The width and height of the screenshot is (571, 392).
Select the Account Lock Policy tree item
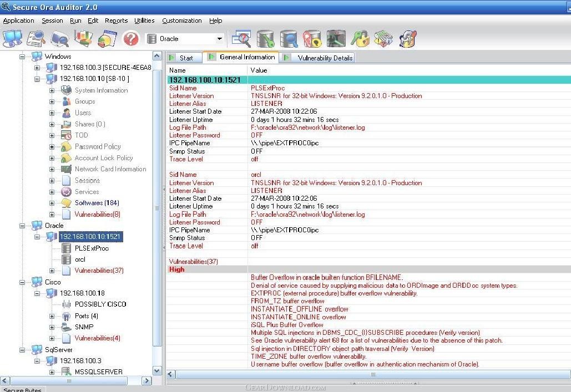point(104,158)
